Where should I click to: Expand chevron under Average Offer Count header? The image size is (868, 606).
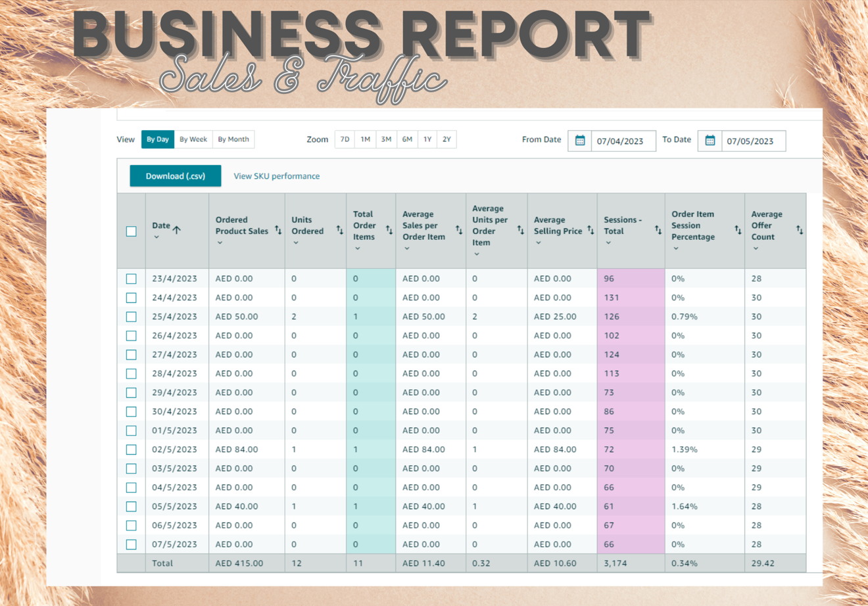(x=756, y=248)
